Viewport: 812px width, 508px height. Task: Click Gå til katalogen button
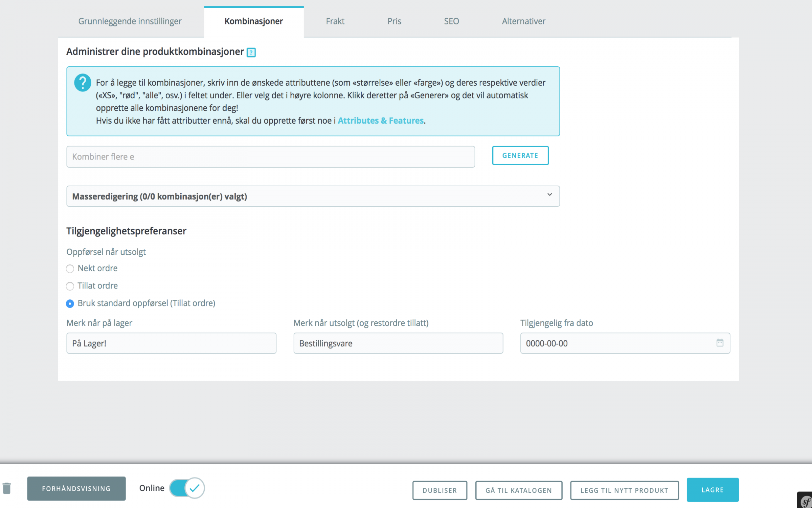[x=519, y=490]
